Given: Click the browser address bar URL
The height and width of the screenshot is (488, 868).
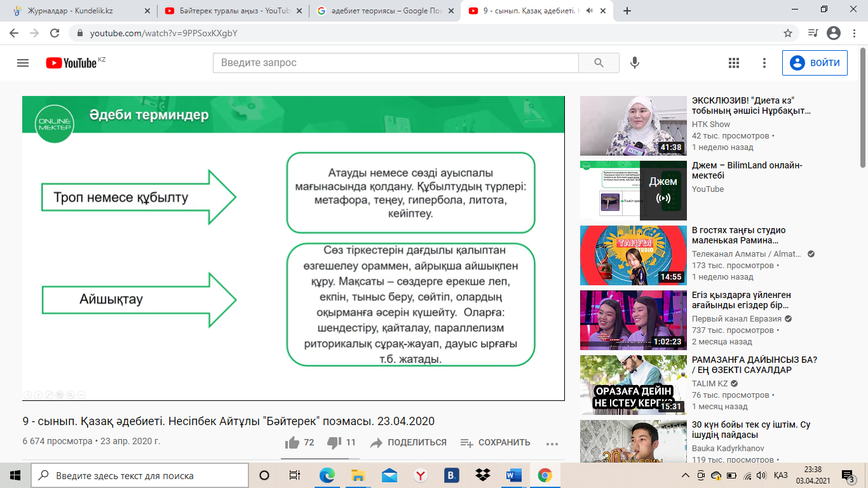Looking at the screenshot, I should pos(163,33).
